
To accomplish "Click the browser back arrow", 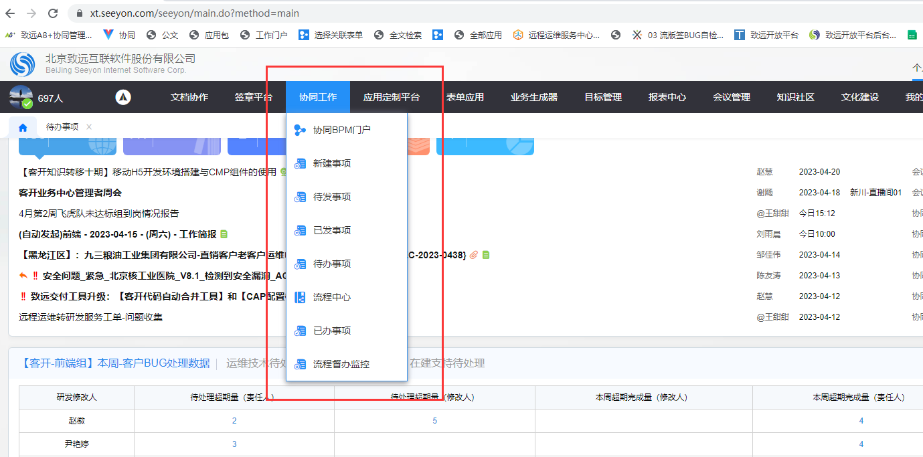I will coord(10,14).
